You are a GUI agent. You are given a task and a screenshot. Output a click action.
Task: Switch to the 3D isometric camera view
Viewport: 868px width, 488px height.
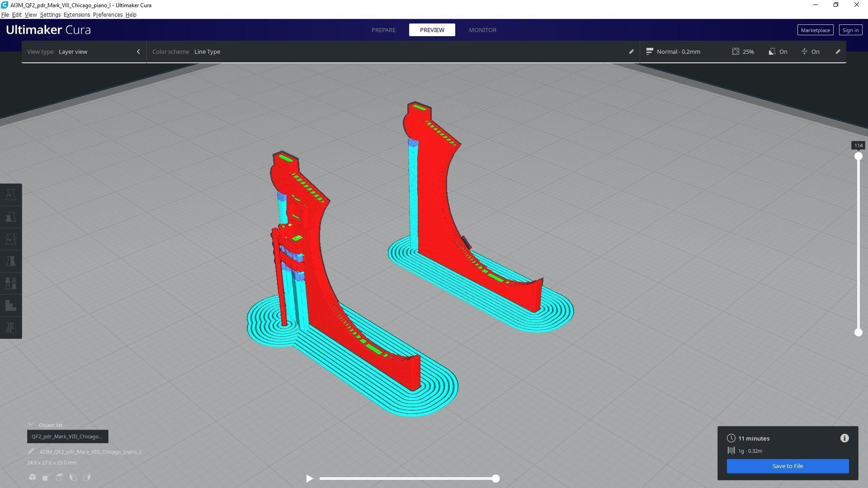click(x=33, y=477)
